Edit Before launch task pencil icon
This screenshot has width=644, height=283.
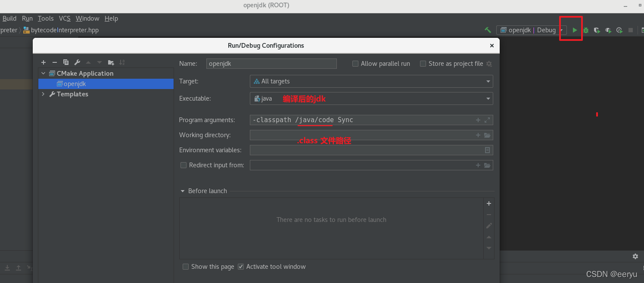489,225
